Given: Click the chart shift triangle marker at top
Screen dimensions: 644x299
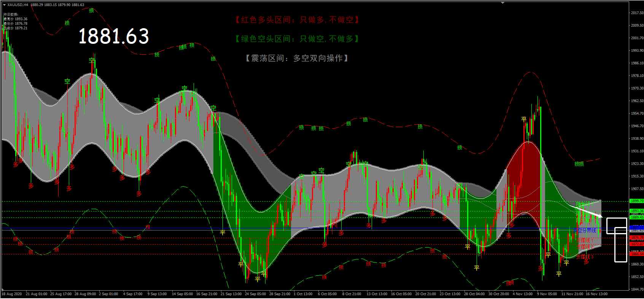Looking at the screenshot, I should 503,3.
